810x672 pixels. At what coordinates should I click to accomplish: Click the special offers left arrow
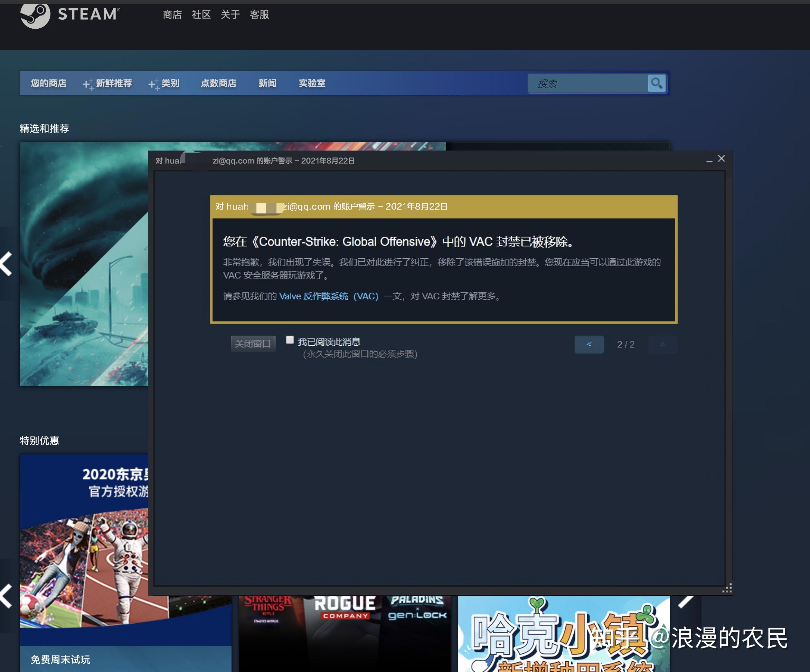6,596
